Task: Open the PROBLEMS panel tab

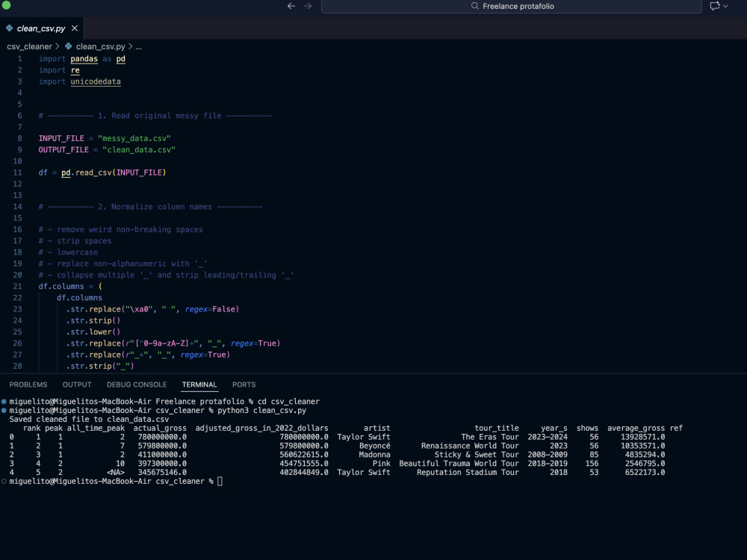Action: click(28, 385)
